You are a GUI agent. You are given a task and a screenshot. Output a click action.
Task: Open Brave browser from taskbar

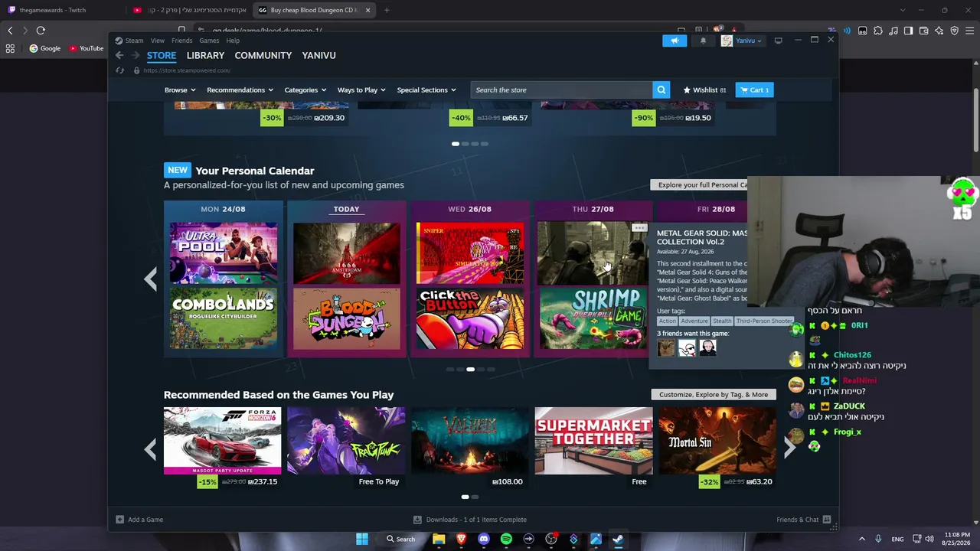pos(462,539)
